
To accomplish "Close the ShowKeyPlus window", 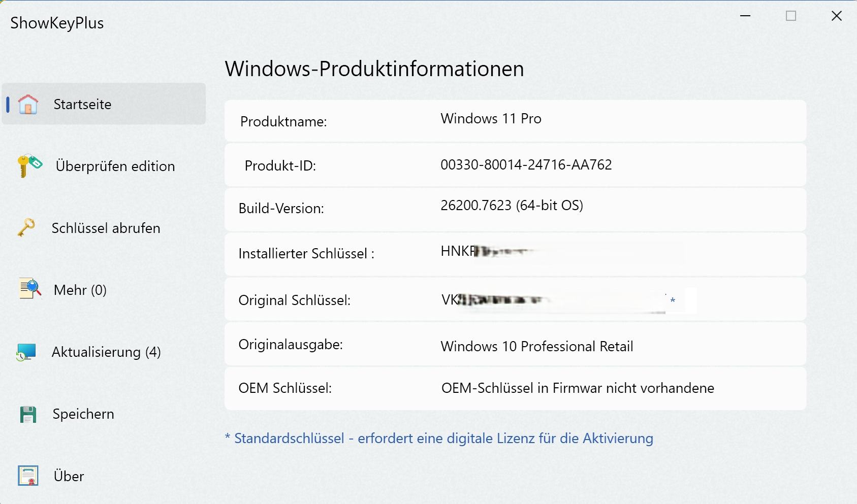I will [837, 16].
